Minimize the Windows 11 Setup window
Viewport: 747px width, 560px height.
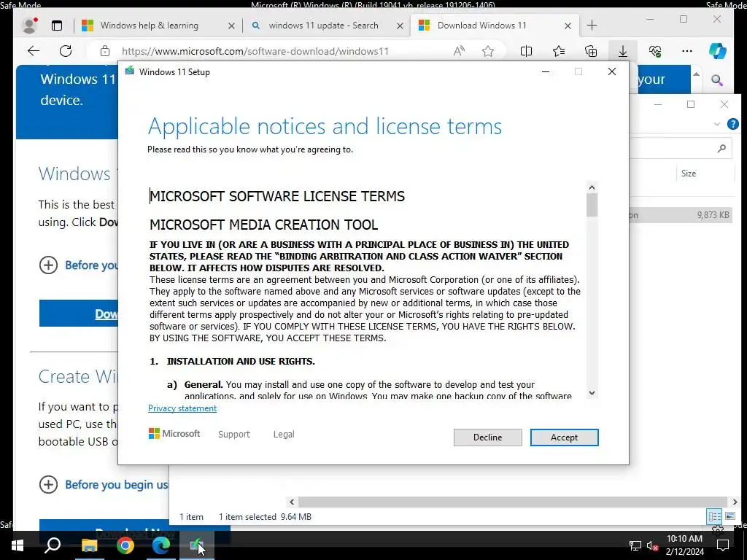click(546, 71)
